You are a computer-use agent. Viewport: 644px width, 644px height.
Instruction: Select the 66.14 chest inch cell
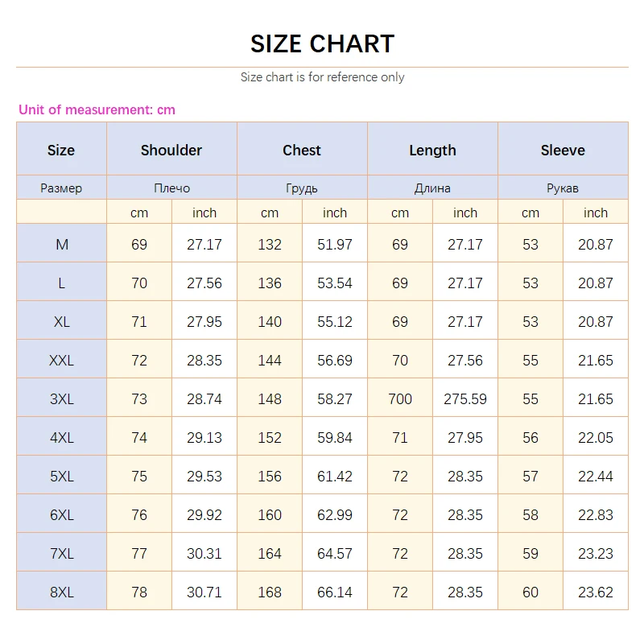(335, 592)
